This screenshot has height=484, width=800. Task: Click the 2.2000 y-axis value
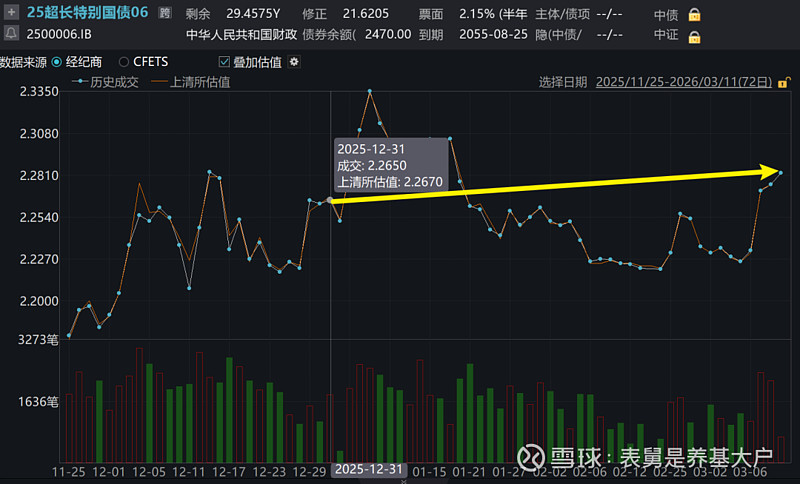(x=39, y=301)
